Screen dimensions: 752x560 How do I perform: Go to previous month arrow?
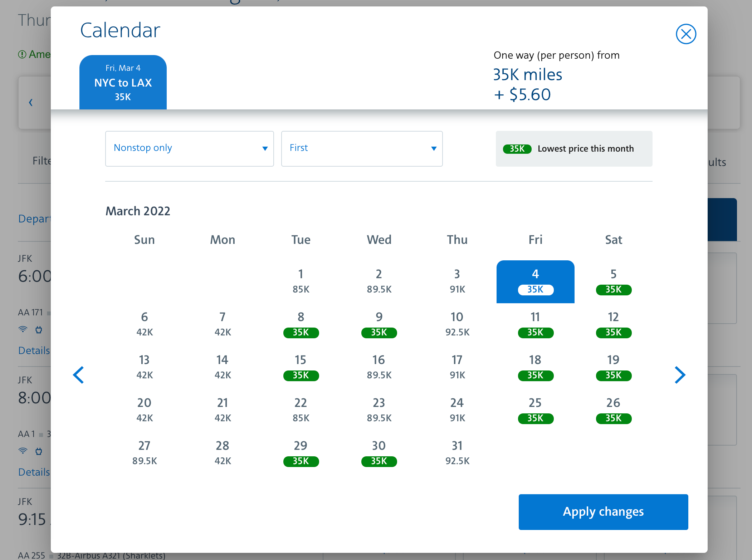78,375
